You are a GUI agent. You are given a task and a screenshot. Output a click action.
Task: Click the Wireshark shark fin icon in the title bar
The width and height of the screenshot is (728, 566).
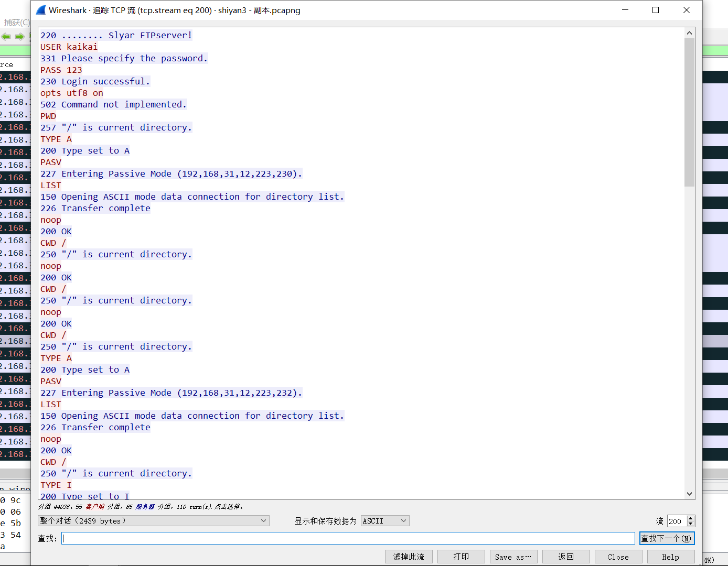[x=41, y=10]
